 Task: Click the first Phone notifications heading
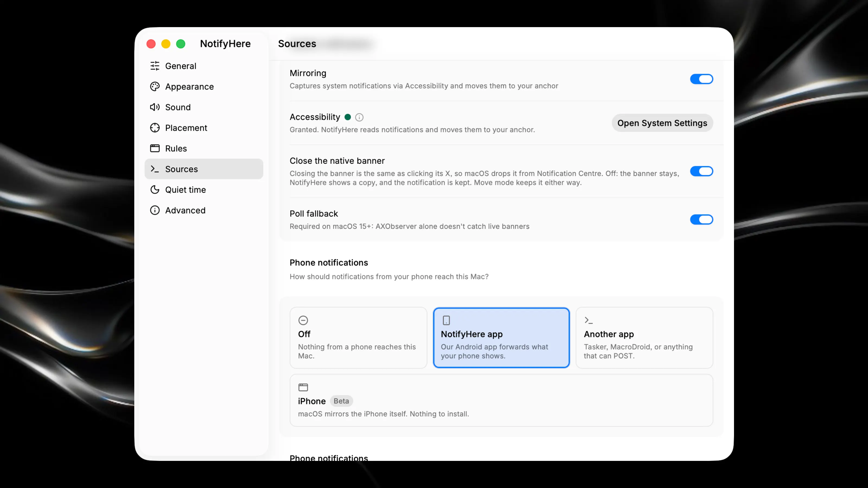[328, 262]
